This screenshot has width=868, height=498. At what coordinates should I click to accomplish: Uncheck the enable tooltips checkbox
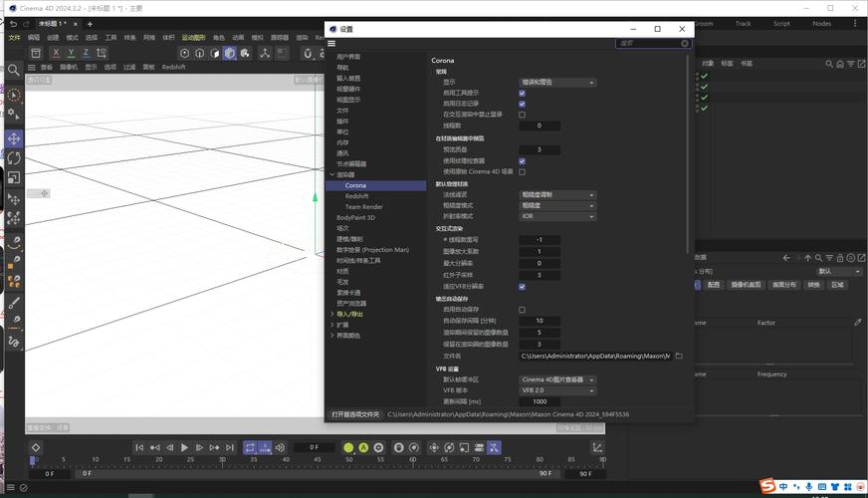[522, 93]
